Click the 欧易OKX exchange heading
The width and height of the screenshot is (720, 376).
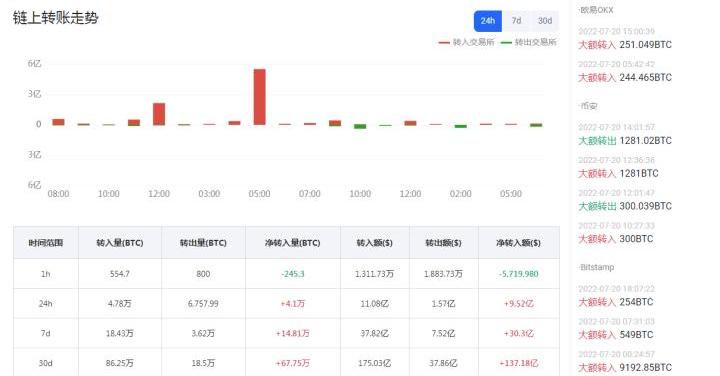pyautogui.click(x=596, y=10)
